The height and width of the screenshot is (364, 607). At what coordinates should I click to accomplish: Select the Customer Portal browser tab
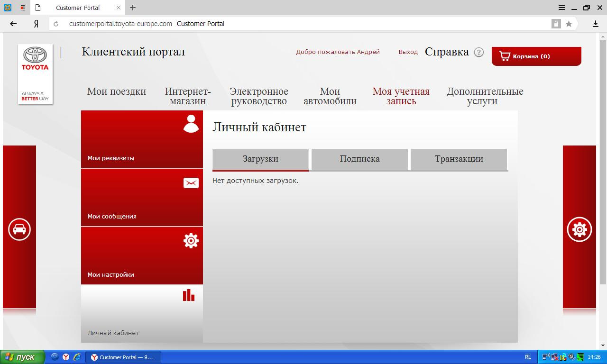pyautogui.click(x=78, y=8)
